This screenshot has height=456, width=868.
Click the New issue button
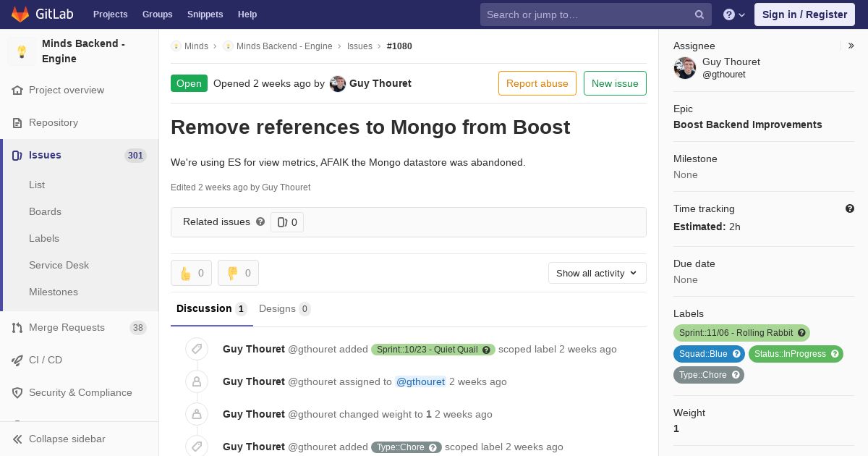pos(615,83)
